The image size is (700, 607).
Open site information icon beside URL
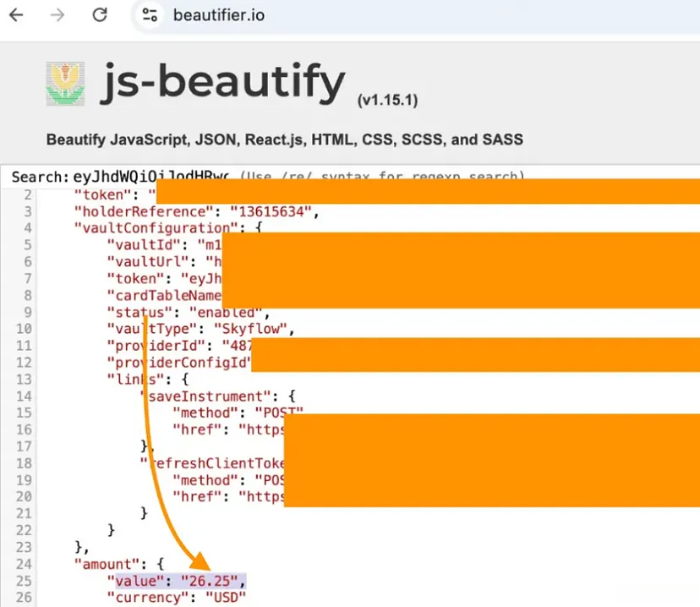(150, 15)
